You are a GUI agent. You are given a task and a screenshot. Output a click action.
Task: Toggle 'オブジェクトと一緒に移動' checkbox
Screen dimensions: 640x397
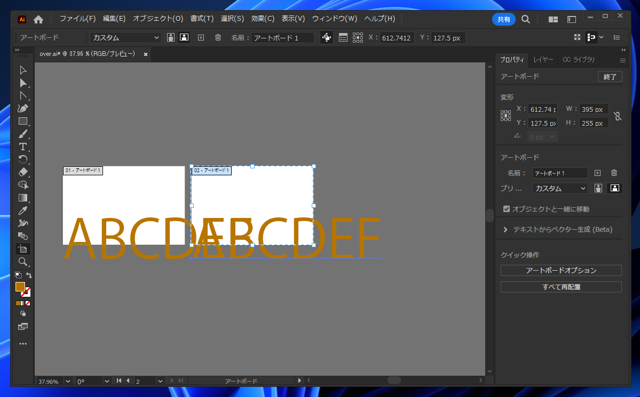tap(507, 209)
